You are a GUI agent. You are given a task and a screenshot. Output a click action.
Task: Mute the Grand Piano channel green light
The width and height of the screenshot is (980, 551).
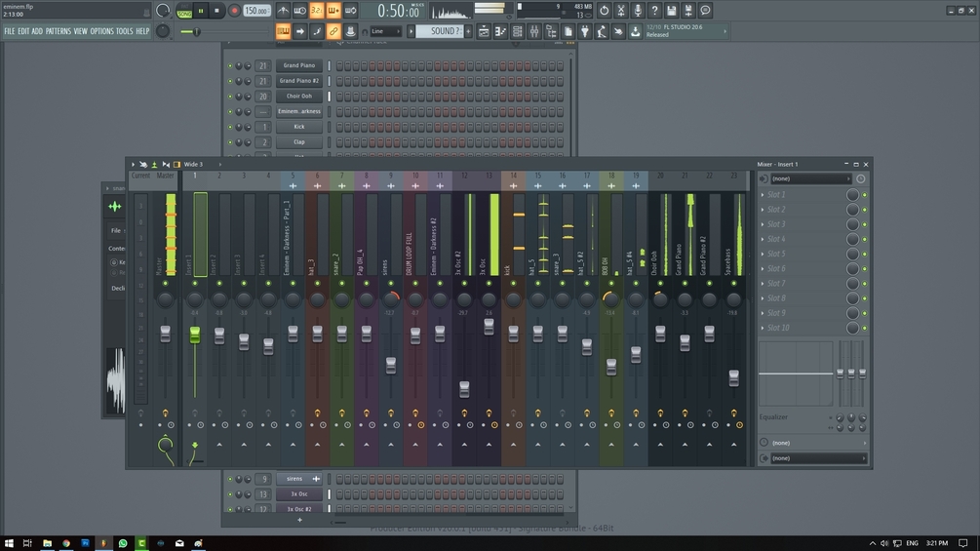click(x=230, y=65)
